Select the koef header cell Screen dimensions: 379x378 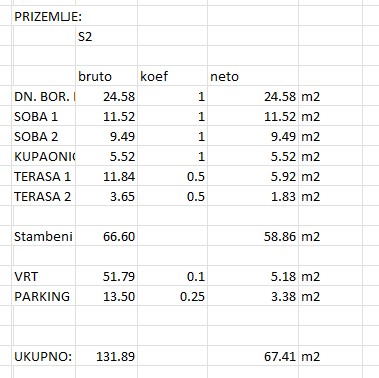point(172,76)
